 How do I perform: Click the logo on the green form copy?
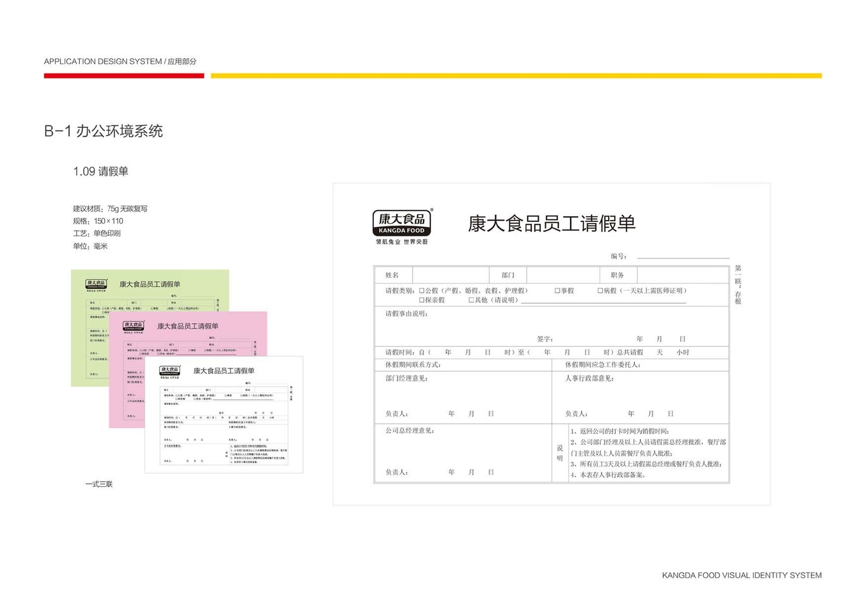[96, 285]
